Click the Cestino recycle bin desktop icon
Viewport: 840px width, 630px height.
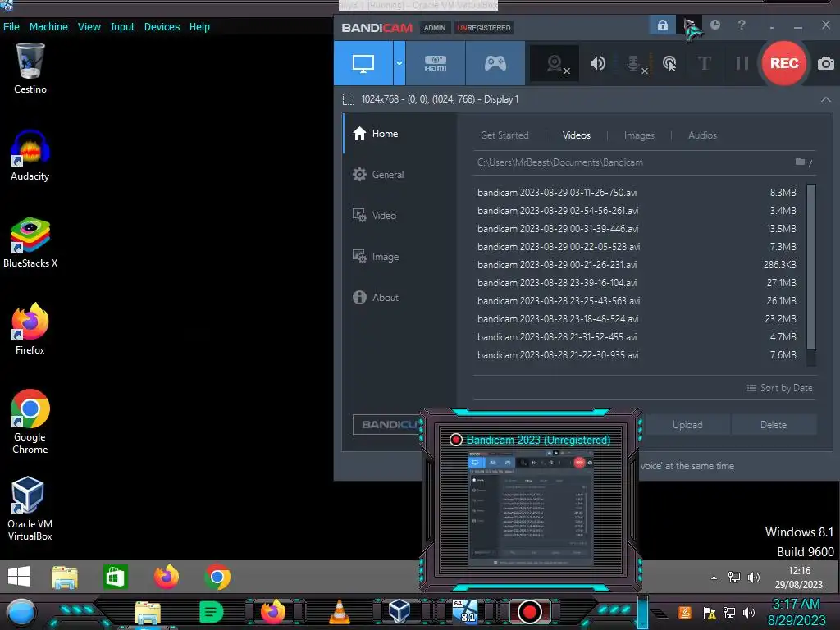30,69
